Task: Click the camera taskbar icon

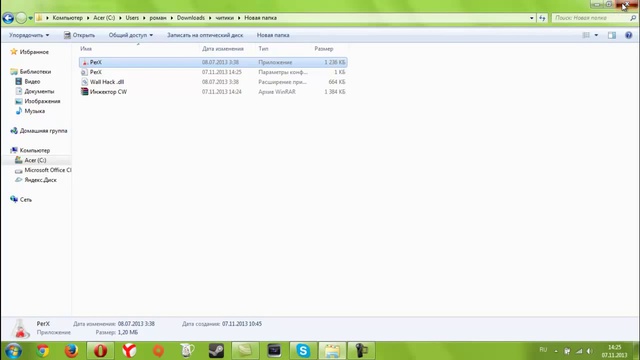Action: (x=361, y=351)
